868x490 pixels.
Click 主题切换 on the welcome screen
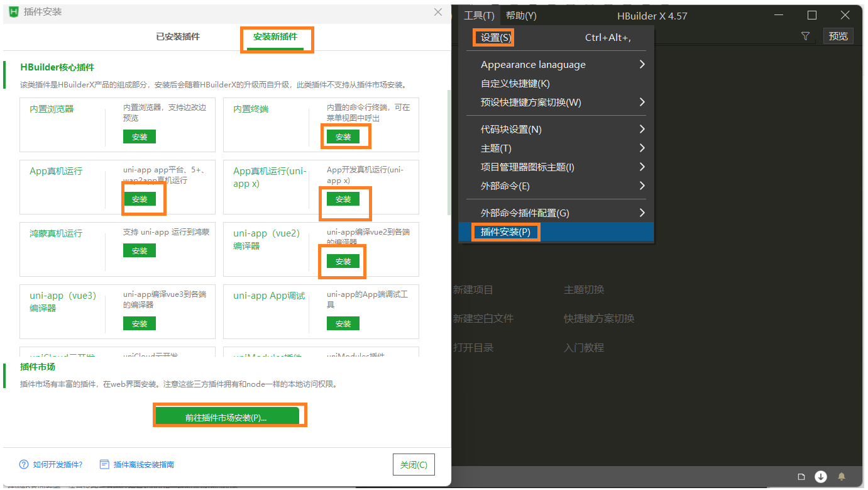tap(584, 290)
